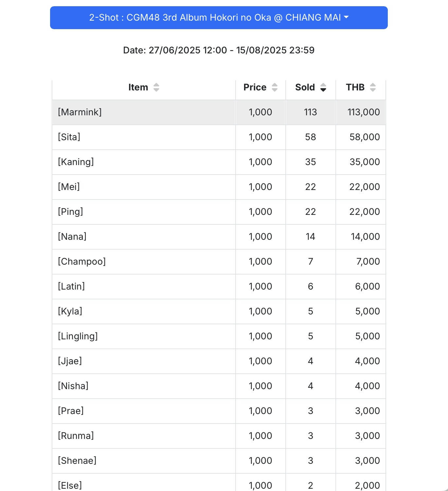Viewport: 448px width, 491px height.
Task: Toggle Sold column sort arrows
Action: [323, 87]
